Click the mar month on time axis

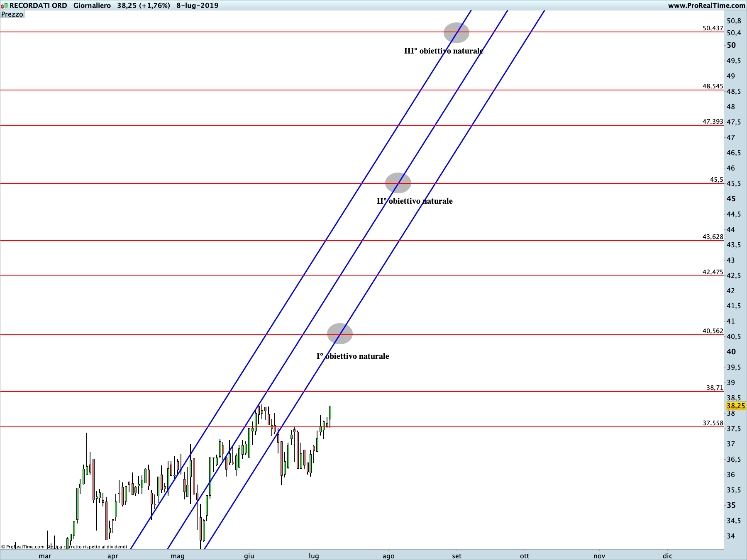[45, 556]
